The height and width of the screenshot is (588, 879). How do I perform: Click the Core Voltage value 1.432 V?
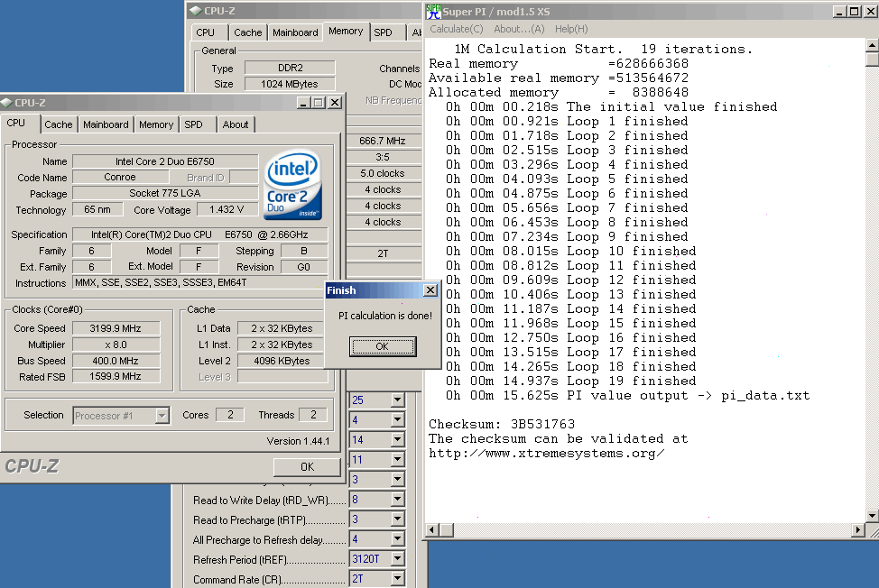(227, 209)
